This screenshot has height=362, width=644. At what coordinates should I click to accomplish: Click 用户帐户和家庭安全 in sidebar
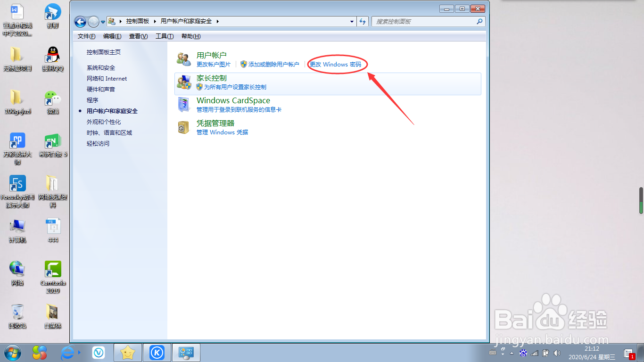[112, 111]
